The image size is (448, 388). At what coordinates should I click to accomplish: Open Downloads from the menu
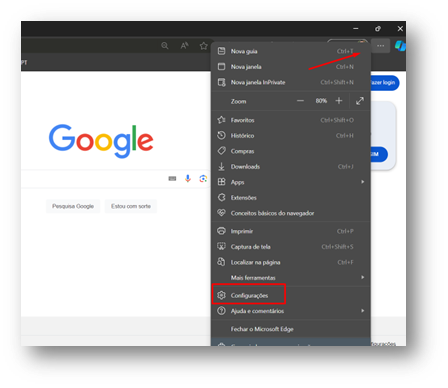click(291, 167)
